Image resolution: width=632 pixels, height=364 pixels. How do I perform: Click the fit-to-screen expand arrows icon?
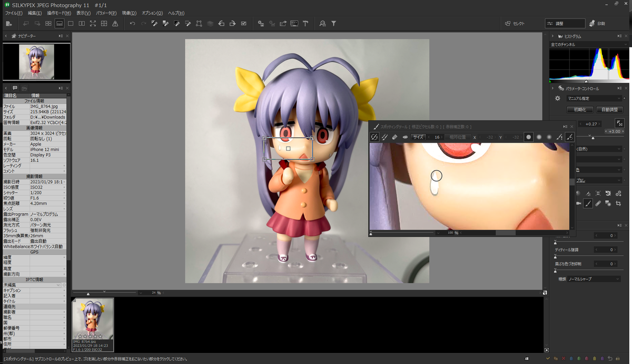(x=93, y=23)
